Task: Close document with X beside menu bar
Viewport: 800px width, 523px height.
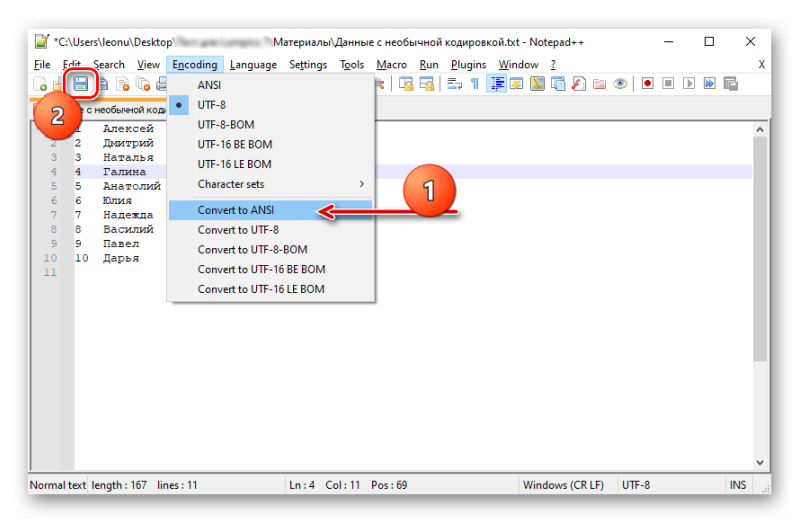Action: pos(761,65)
